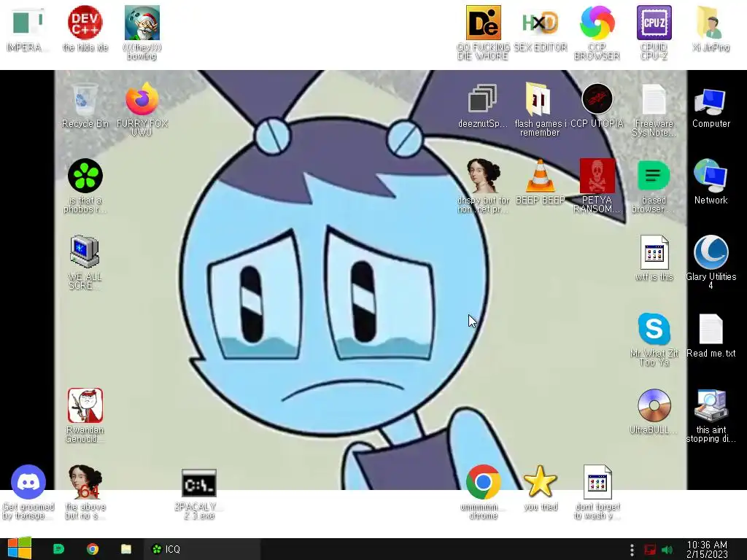Switch to the ICQ taskbar window
This screenshot has height=560, width=747.
[x=202, y=549]
